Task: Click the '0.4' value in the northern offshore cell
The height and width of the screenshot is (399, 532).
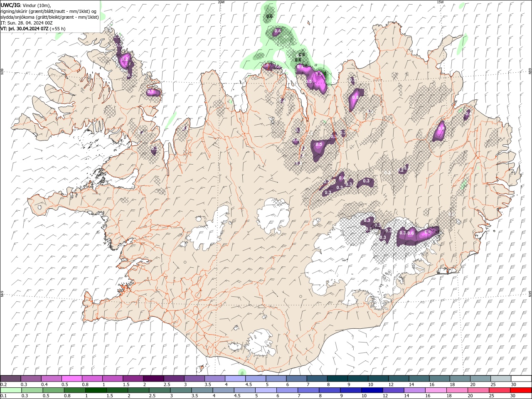Action: tap(278, 31)
